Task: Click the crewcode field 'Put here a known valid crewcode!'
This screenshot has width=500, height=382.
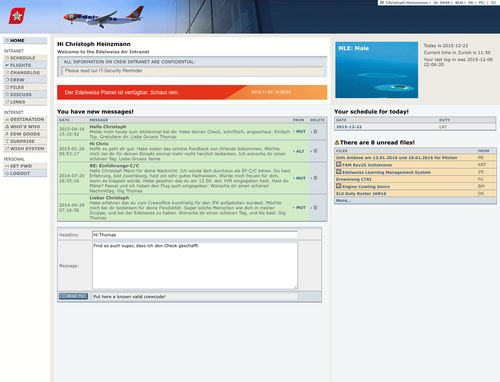Action: point(195,296)
